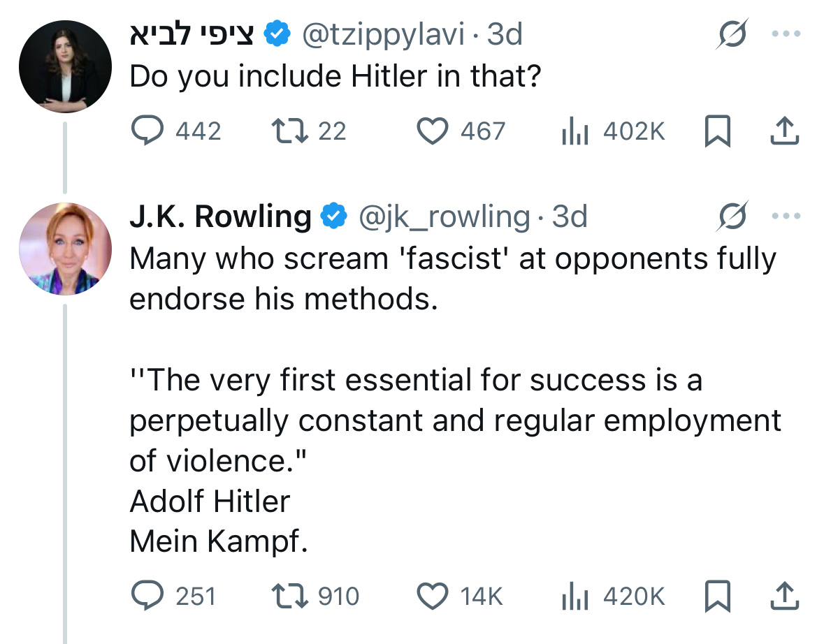Open the @tzippylavi handle link
Image resolution: width=824 pixels, height=644 pixels.
click(382, 34)
